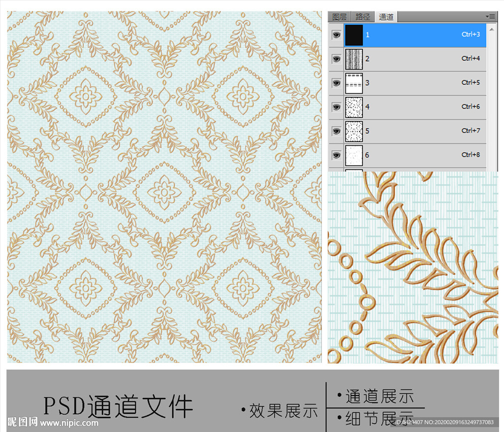The image size is (504, 432).
Task: Click the 效果展示 label
Action: click(283, 411)
